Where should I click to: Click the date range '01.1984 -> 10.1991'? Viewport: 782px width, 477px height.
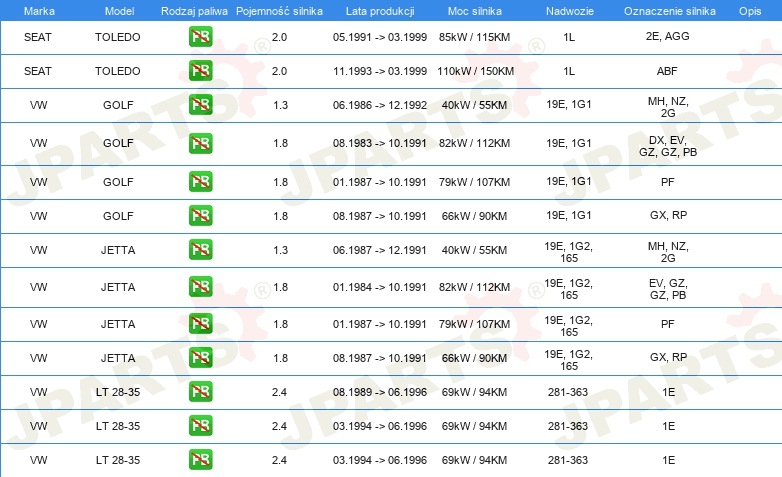pos(380,287)
